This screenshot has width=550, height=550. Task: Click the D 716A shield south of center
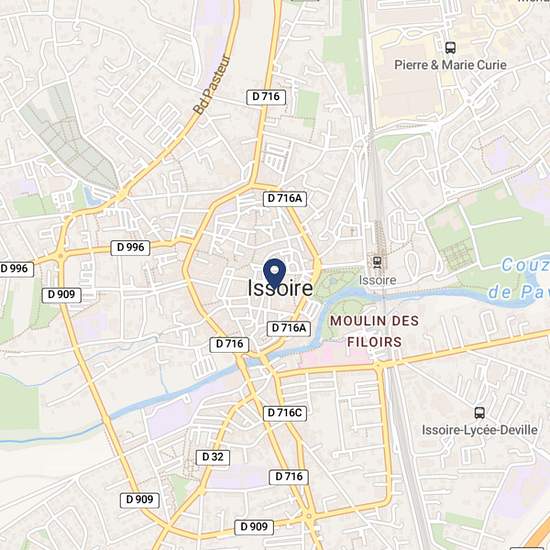[289, 328]
